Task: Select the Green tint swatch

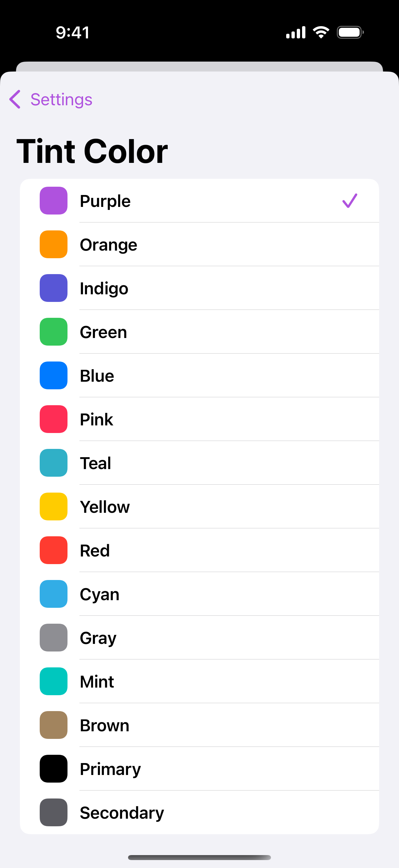Action: [x=54, y=332]
